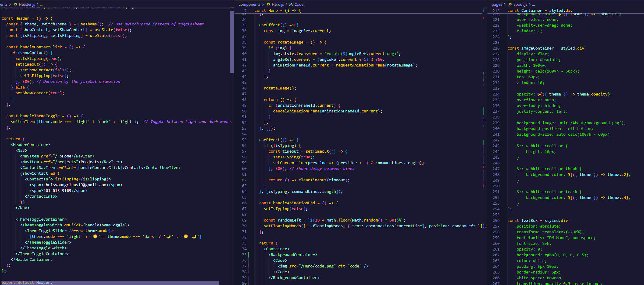Click 'white-space: nowrap;' line in about.js
The height and width of the screenshot is (285, 644).
tap(540, 278)
